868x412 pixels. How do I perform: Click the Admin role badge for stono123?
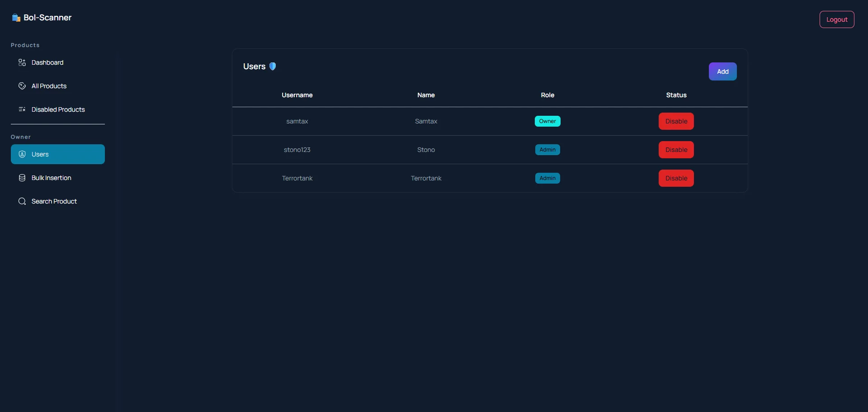547,150
